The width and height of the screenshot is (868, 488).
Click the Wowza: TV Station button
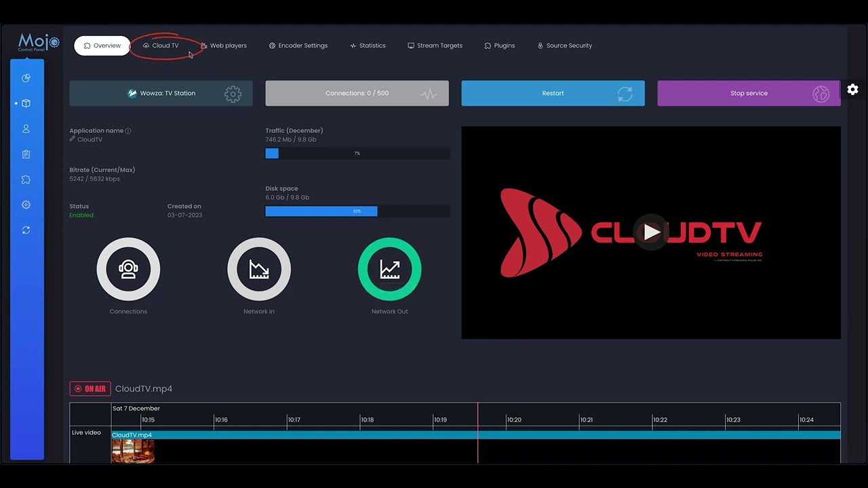[x=161, y=94]
